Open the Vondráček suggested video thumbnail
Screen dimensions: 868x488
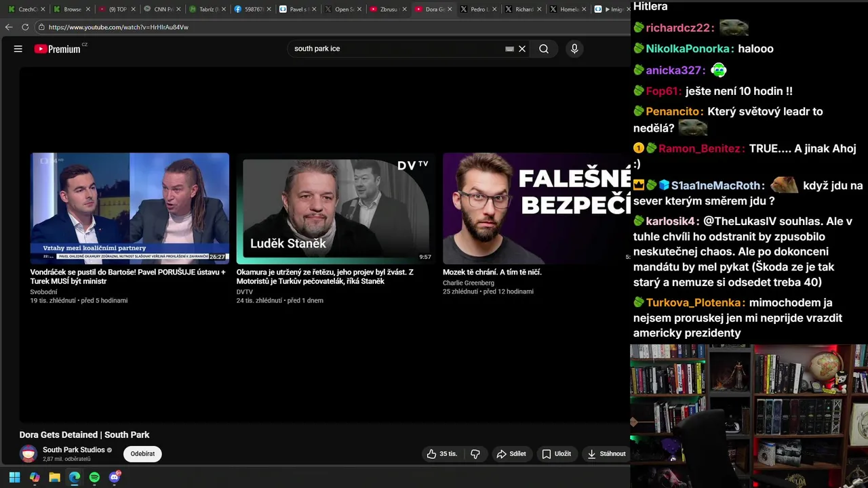130,209
